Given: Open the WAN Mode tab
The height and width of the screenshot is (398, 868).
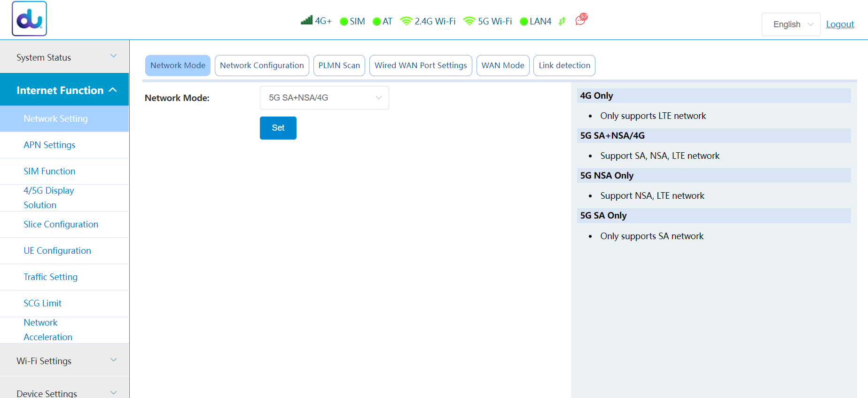Looking at the screenshot, I should [502, 65].
